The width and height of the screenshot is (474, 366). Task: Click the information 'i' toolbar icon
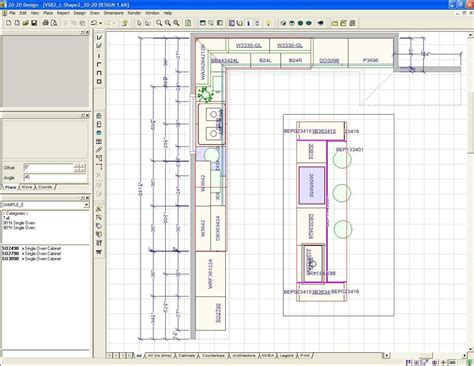[248, 23]
